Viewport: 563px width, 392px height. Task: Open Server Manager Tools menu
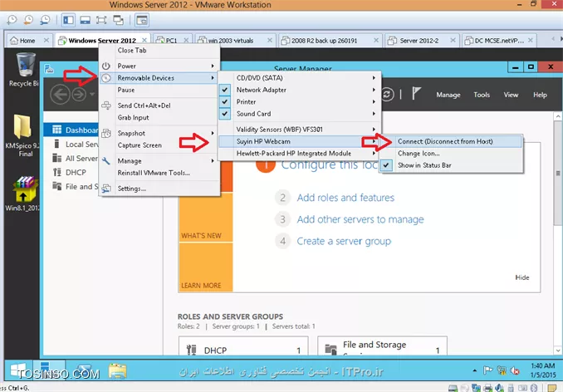point(482,95)
